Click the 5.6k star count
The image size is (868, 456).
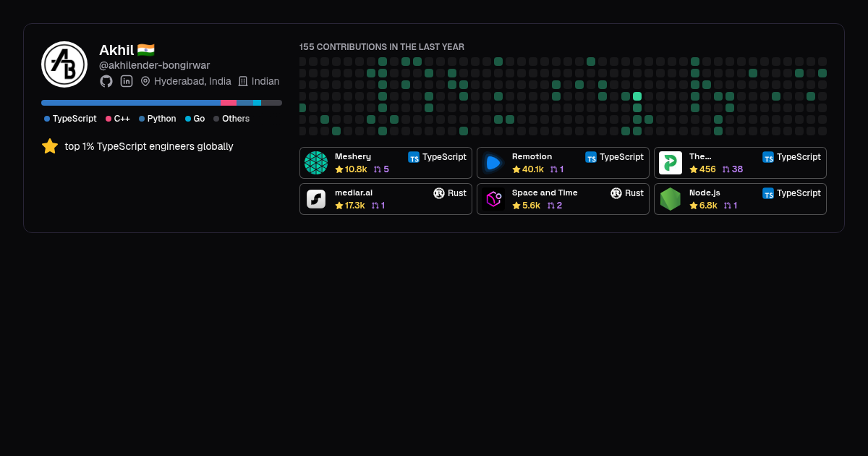click(531, 206)
